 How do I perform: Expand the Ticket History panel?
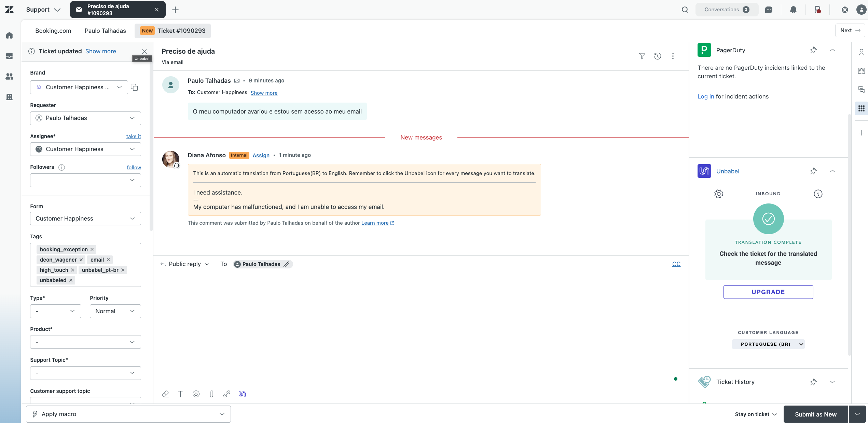point(832,382)
